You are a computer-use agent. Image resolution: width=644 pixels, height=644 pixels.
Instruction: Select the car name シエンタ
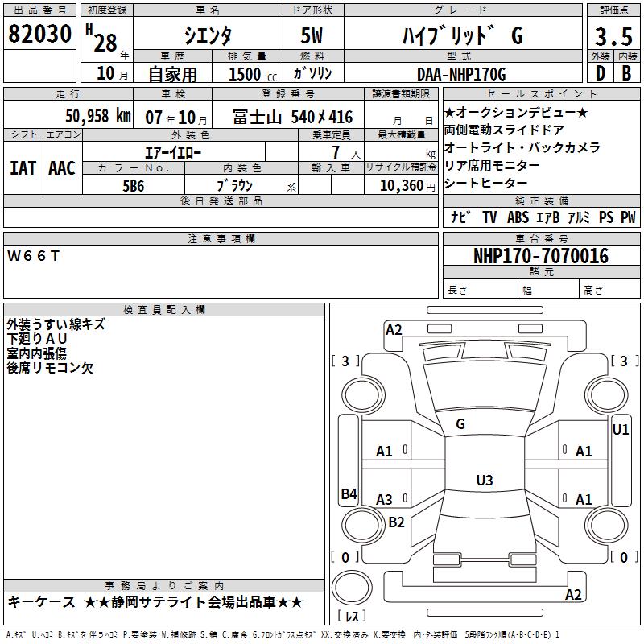[208, 35]
